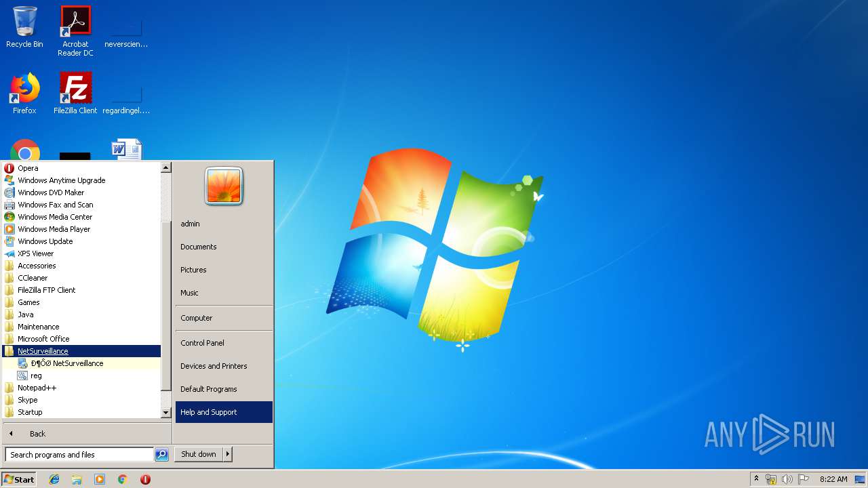Click the search magnifier button
This screenshot has height=488, width=868.
pos(161,455)
